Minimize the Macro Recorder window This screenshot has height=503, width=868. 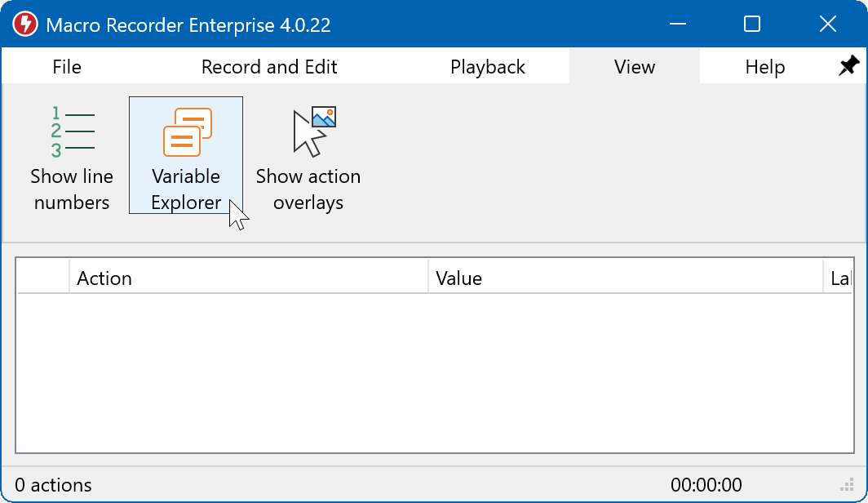[x=677, y=24]
